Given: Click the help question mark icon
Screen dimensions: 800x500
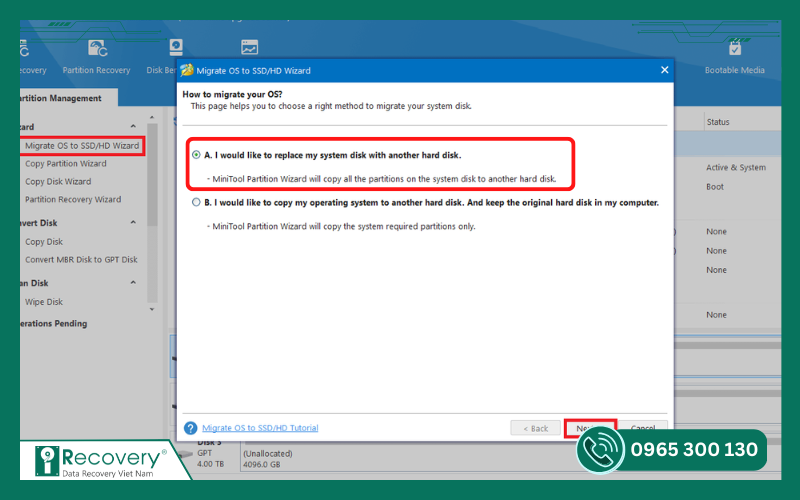Looking at the screenshot, I should coord(190,428).
